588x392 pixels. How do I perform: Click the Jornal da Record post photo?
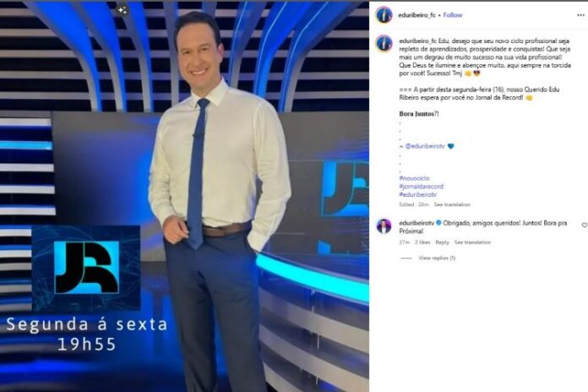point(184,197)
